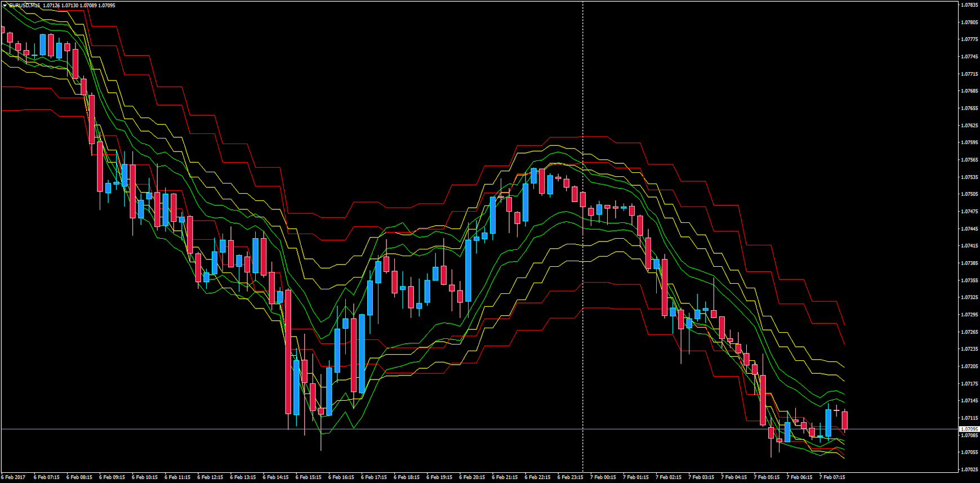Click the 1.07595 price axis label
Screen dimensions: 980x483
(x=969, y=142)
